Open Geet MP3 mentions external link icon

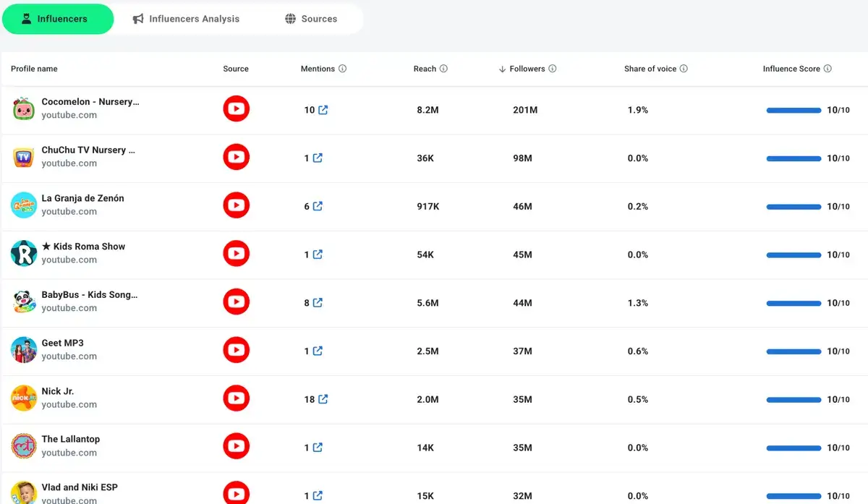[318, 351]
